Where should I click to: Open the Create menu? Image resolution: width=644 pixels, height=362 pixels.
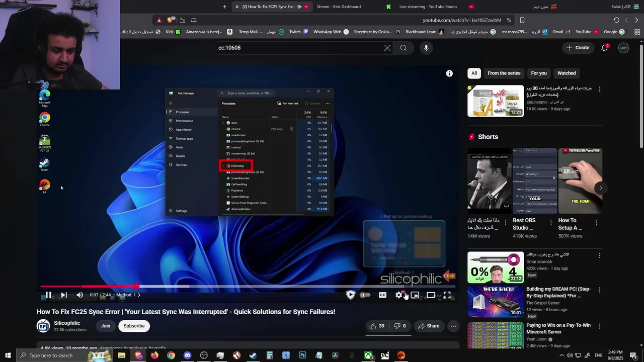point(578,48)
